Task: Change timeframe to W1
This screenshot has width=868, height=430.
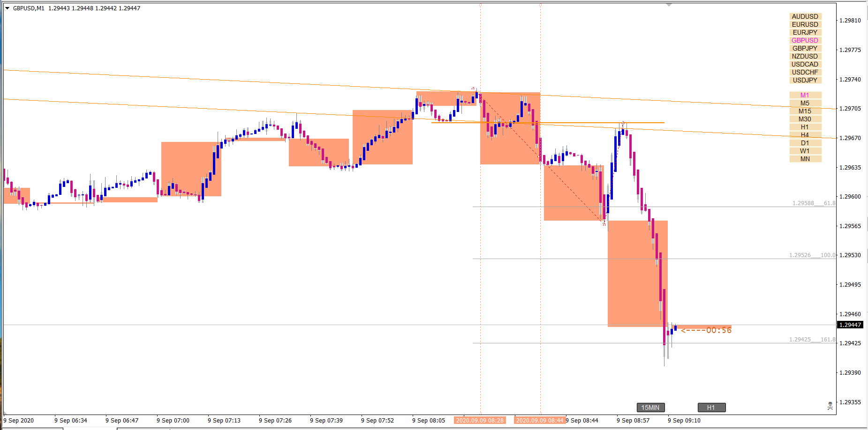Action: [805, 151]
